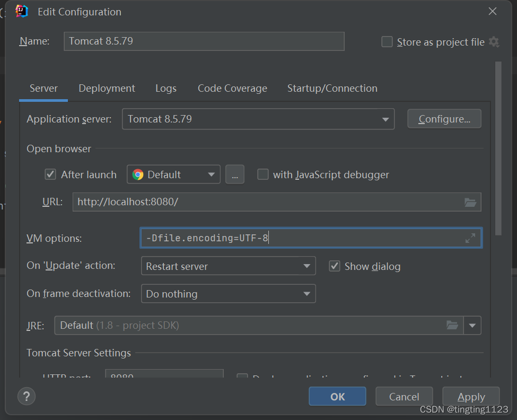517x420 pixels.
Task: Uncheck the Show dialog checkbox
Action: tap(335, 266)
